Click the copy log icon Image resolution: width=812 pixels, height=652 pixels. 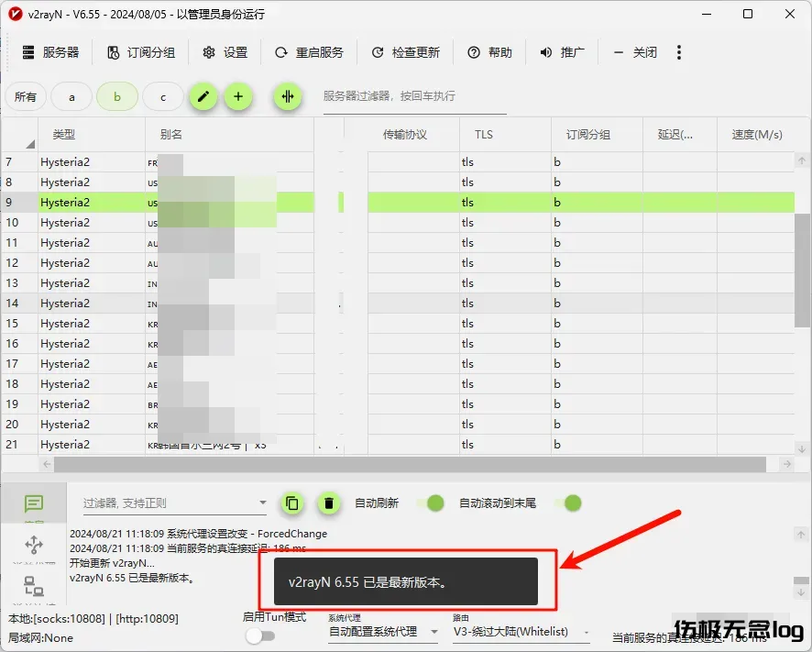[x=292, y=503]
